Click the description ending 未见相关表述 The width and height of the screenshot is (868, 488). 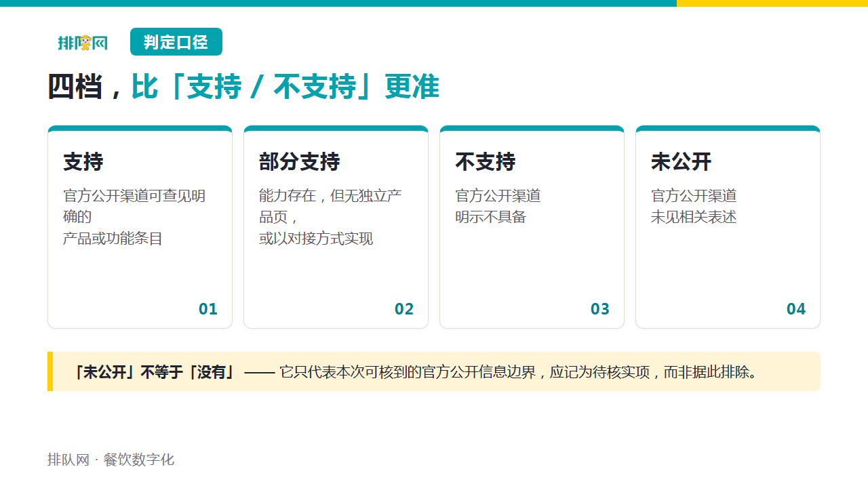tap(694, 207)
